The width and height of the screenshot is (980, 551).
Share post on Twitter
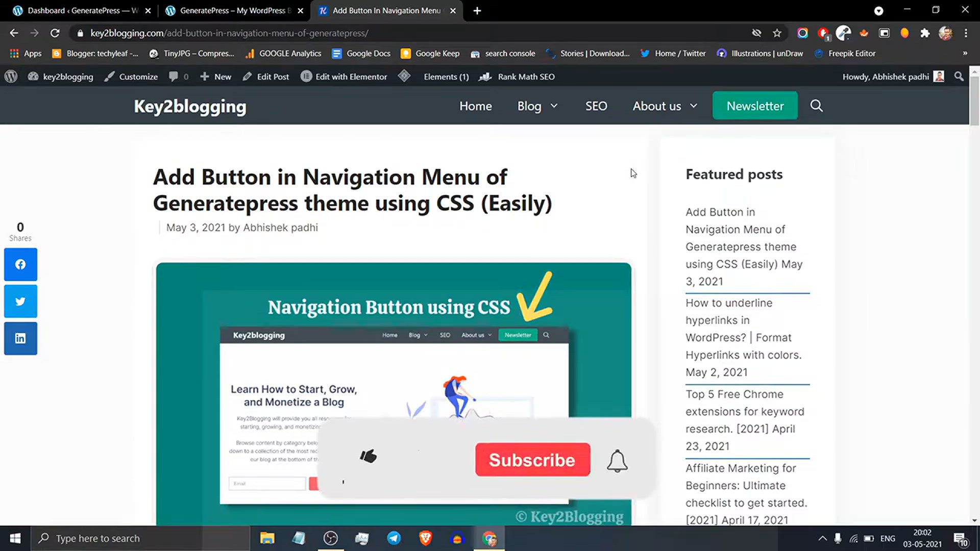[x=20, y=302]
